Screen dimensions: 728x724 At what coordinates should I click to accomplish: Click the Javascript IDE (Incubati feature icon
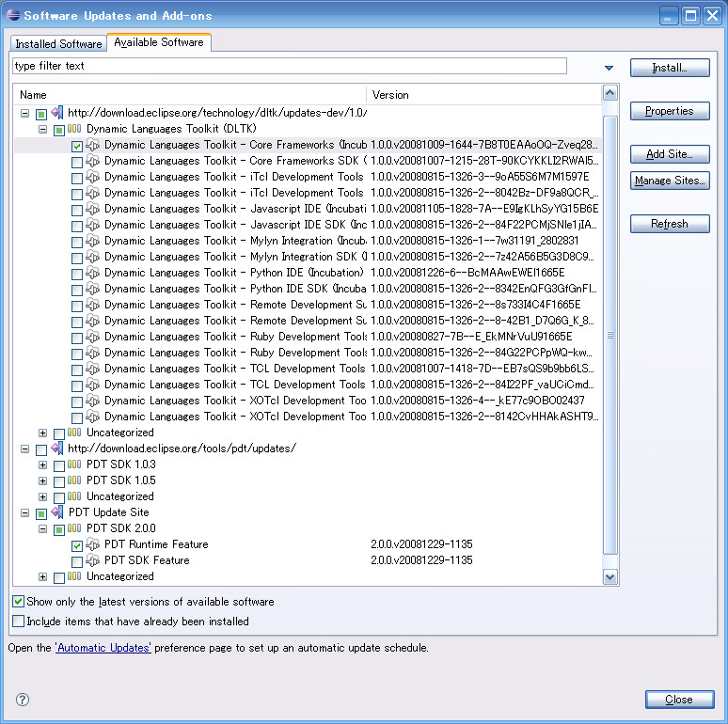tap(93, 209)
